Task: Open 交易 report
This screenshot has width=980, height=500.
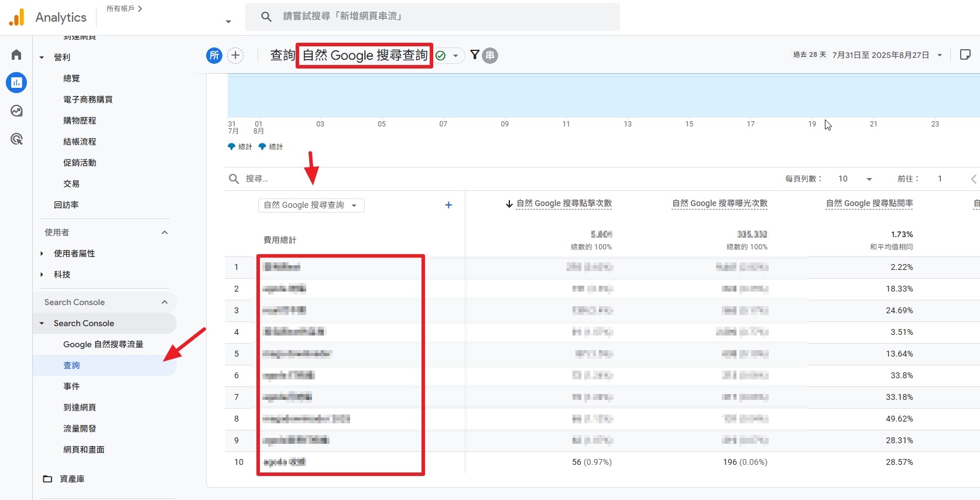Action: [71, 184]
